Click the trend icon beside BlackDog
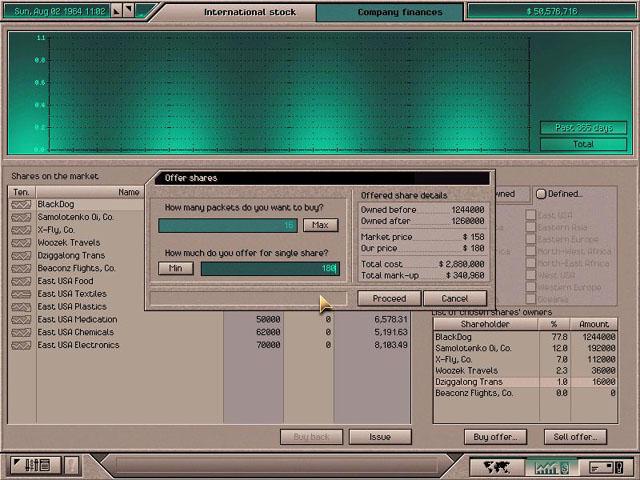 coord(21,205)
